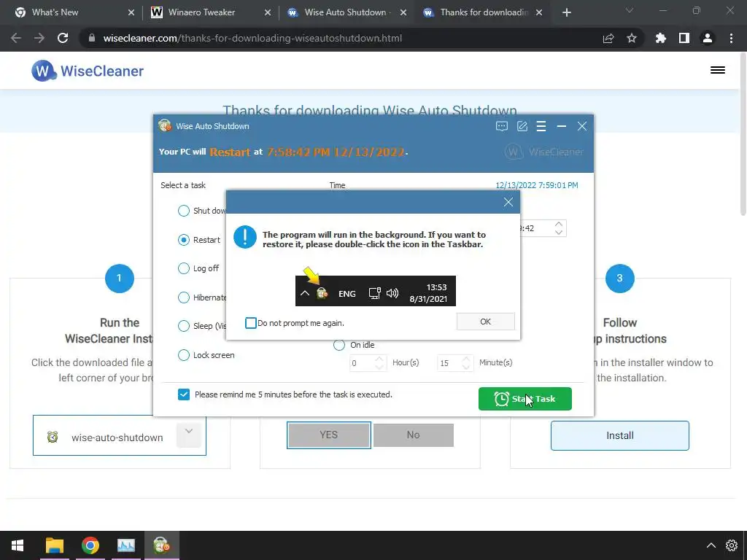Click the WiseCleaner logo on the page
The height and width of the screenshot is (560, 747).
click(x=88, y=71)
